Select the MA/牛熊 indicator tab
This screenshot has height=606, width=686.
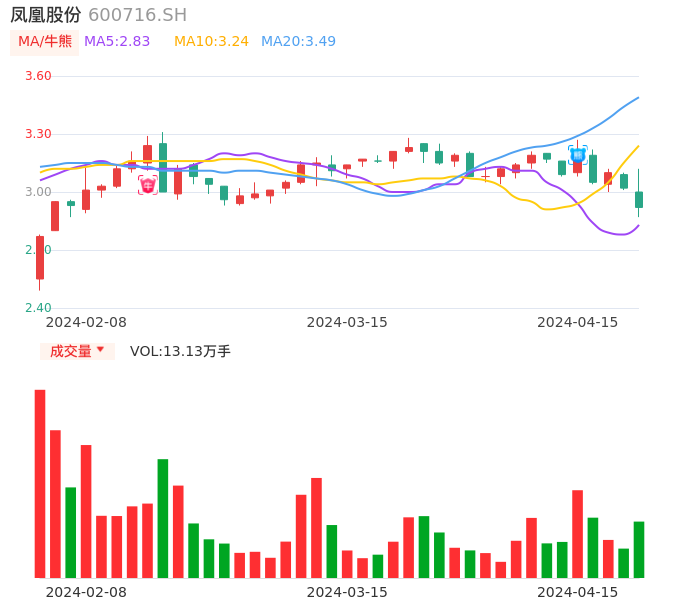(45, 42)
